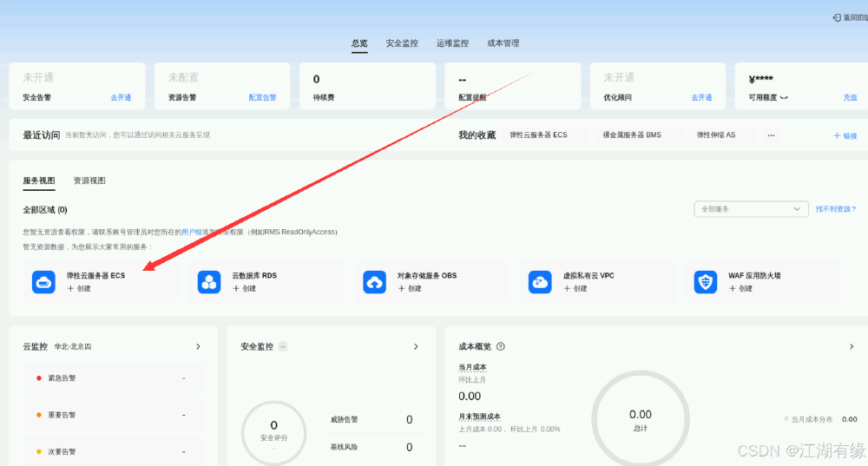Create a new OBS bucket via 创建
Screen dimensions: 868x466
point(410,288)
